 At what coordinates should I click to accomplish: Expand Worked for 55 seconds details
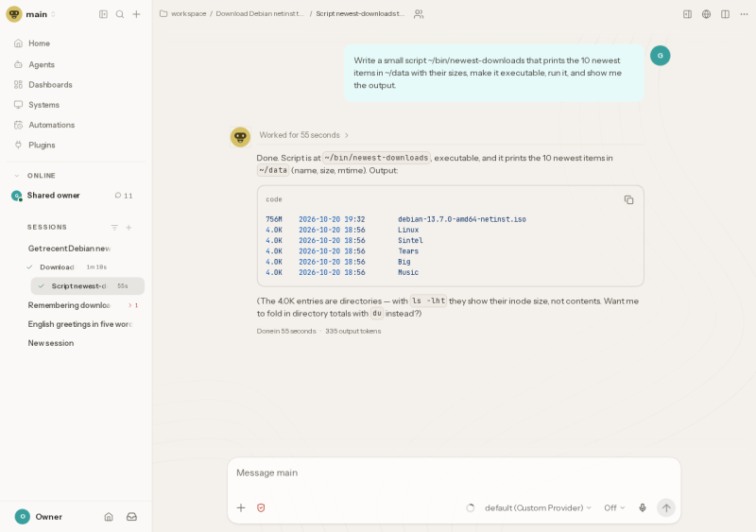click(x=303, y=135)
